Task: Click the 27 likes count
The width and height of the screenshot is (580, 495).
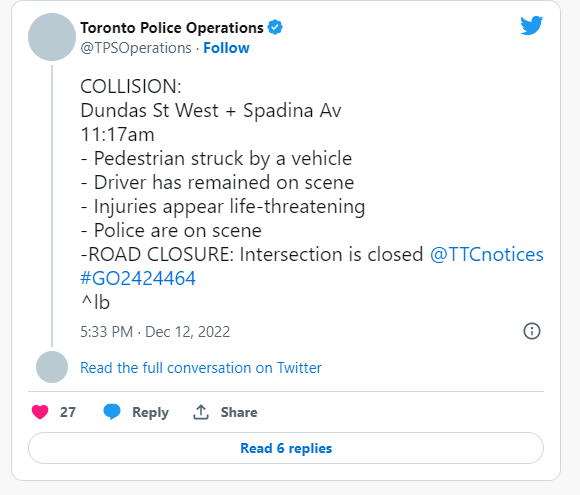Action: [x=68, y=412]
